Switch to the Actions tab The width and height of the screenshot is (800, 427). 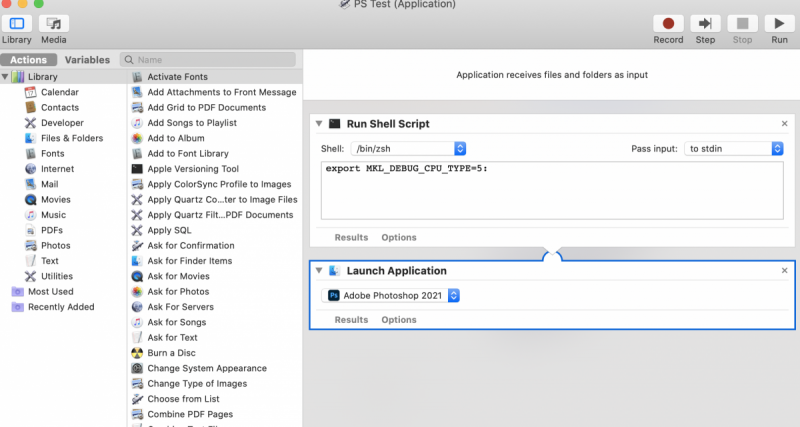click(x=29, y=60)
